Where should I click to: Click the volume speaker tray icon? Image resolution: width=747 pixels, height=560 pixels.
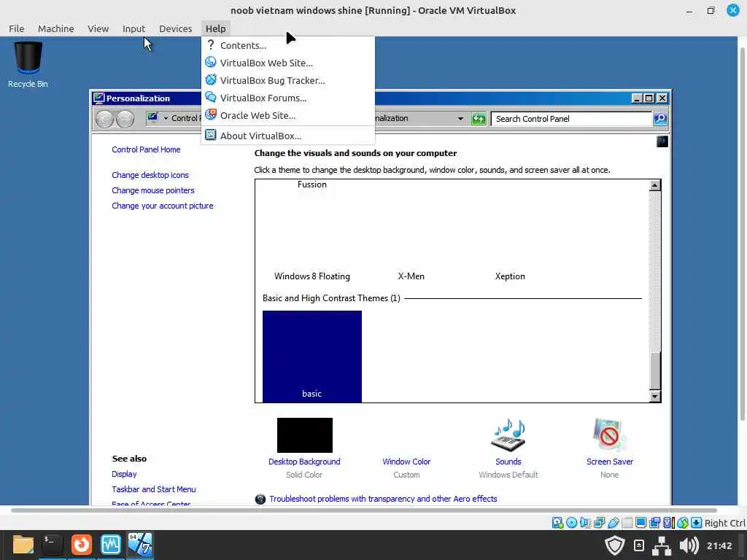[x=689, y=545]
